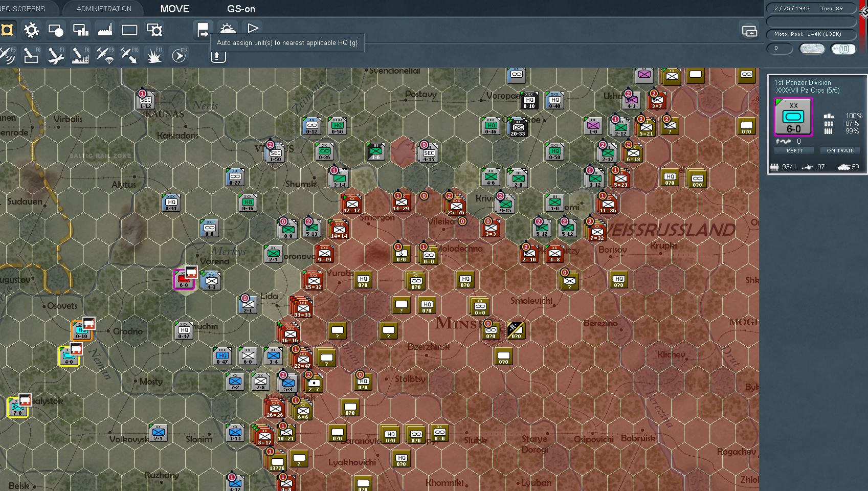Select the HQ 0-46 unit north of Merkys
Viewport: 868px width, 491px height.
[248, 203]
